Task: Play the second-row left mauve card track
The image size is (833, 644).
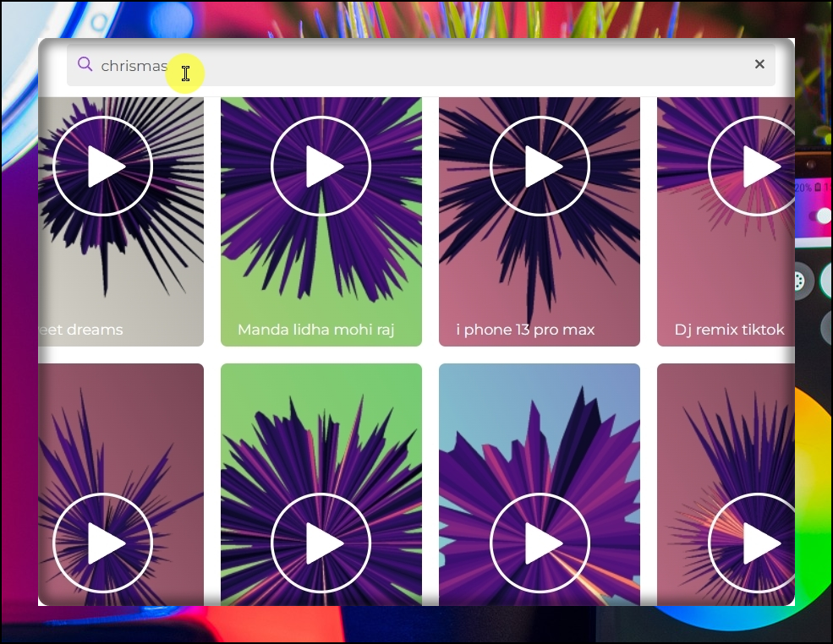Action: click(102, 543)
